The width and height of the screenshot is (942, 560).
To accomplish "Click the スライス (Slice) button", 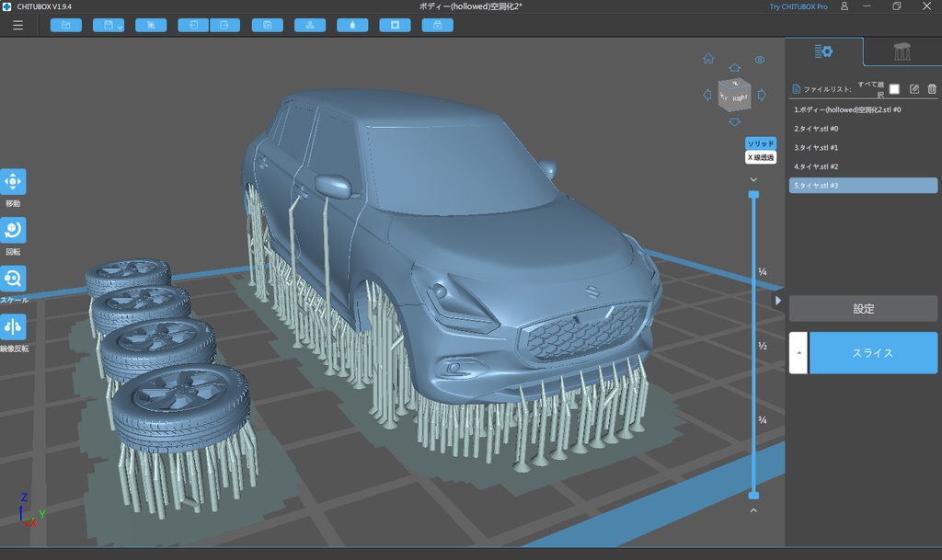I will 872,353.
